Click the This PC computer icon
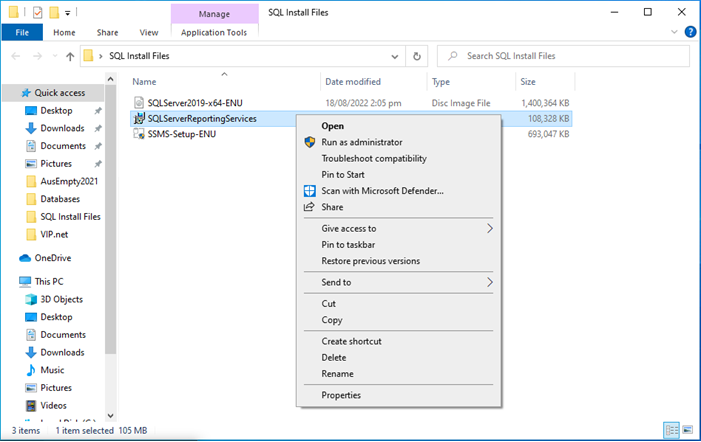The image size is (701, 442). pos(25,282)
